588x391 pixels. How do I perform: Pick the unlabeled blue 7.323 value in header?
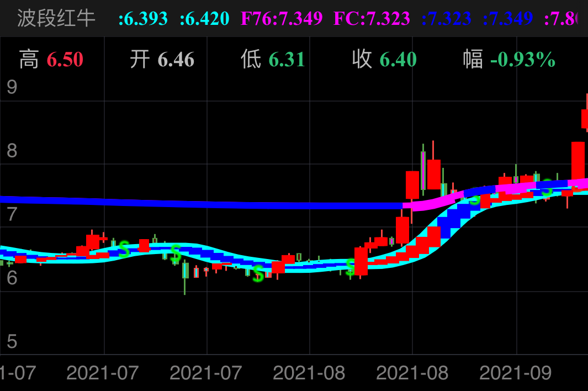(x=446, y=19)
